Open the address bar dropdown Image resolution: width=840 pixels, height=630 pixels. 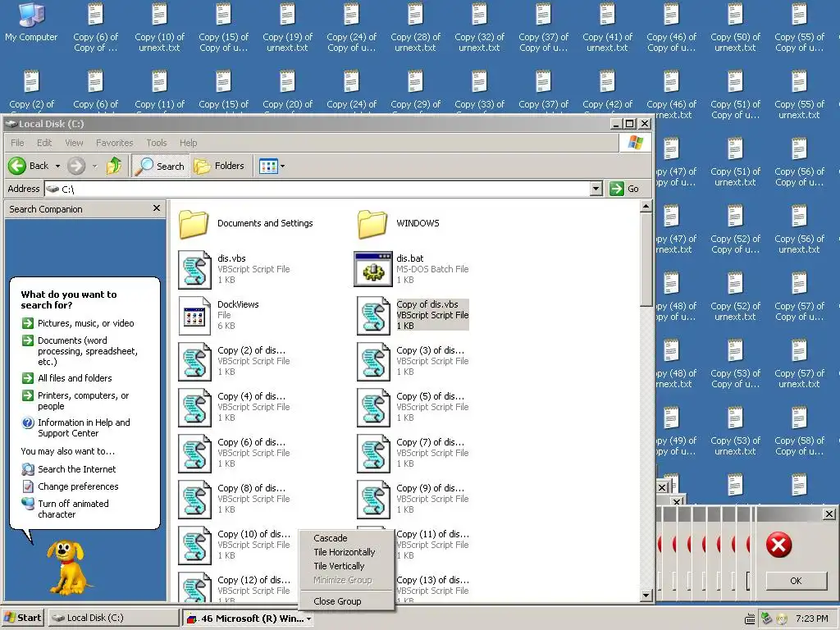click(596, 189)
